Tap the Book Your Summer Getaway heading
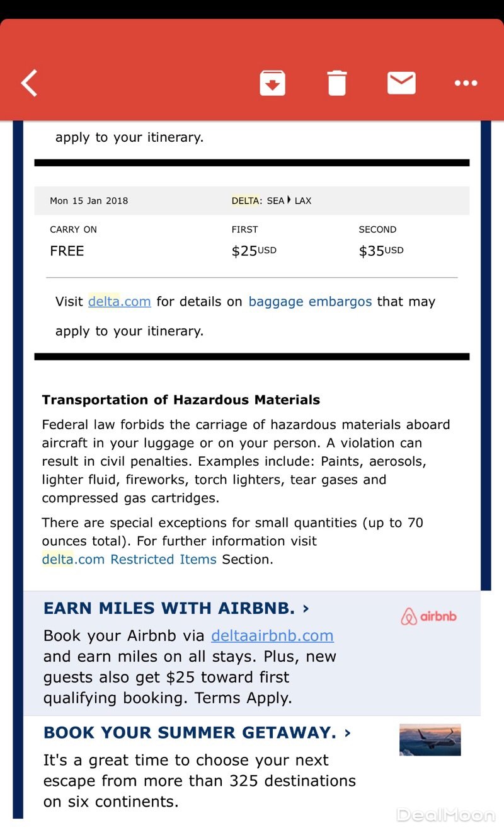This screenshot has height=830, width=504. point(190,732)
